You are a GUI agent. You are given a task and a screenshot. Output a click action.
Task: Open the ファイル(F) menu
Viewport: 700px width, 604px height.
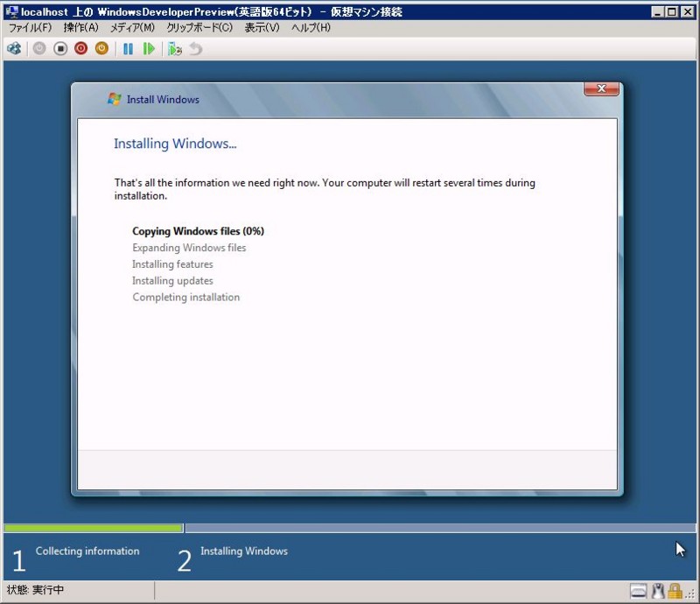tap(31, 28)
